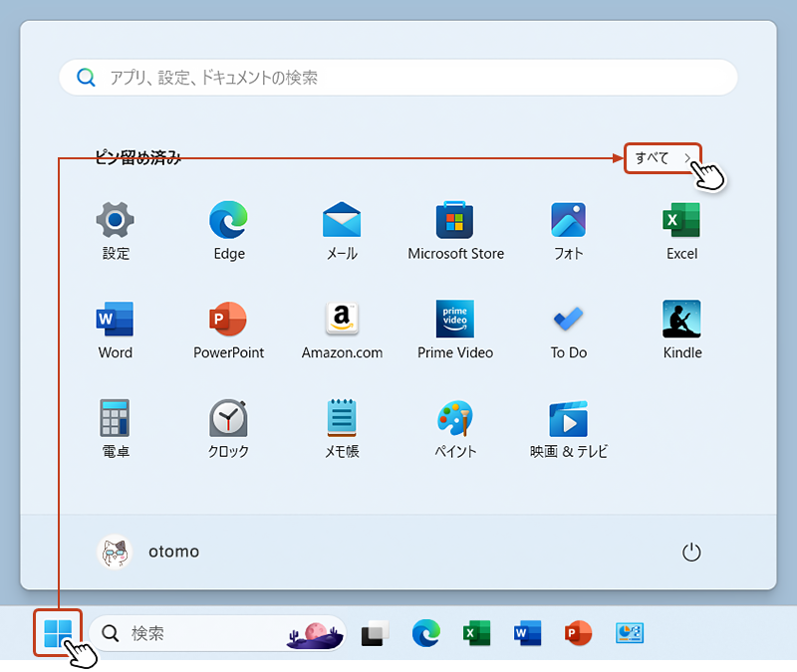The width and height of the screenshot is (797, 672).
Task: Open Edge from the taskbar
Action: [426, 633]
